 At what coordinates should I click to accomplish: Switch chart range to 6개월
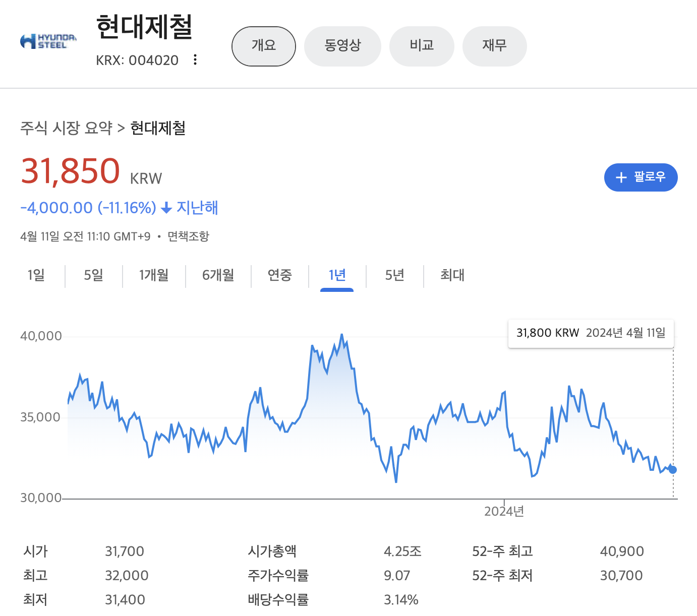(x=218, y=275)
